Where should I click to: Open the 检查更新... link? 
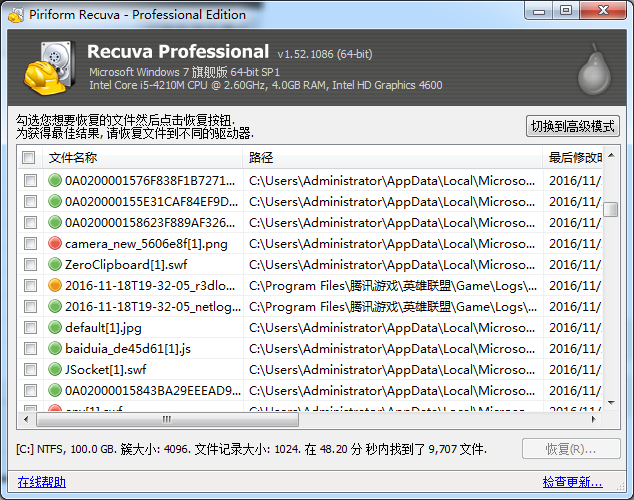(573, 482)
